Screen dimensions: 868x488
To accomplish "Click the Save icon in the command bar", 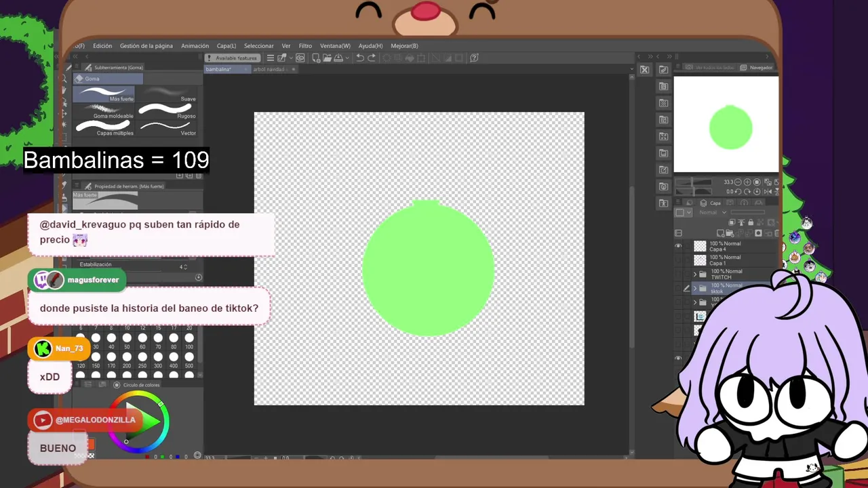I will click(337, 58).
